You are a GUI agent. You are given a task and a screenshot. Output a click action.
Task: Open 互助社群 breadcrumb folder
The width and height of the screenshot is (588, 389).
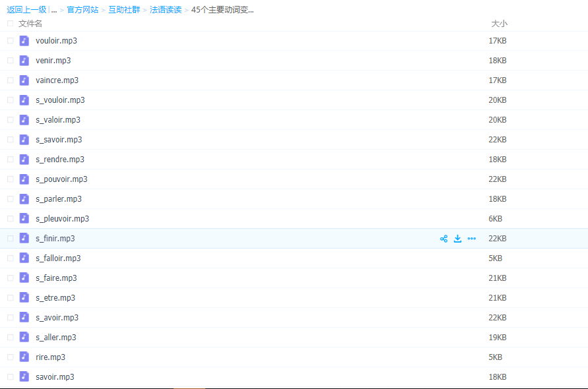124,10
